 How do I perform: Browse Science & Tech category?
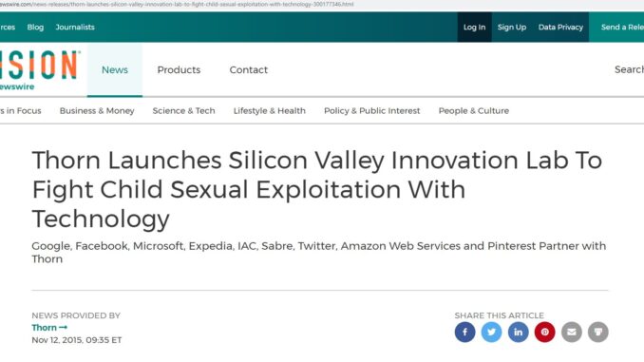pyautogui.click(x=183, y=111)
